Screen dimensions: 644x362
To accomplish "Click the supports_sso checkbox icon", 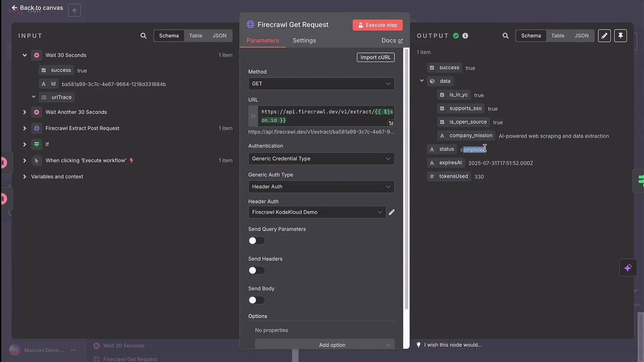I will pos(442,108).
